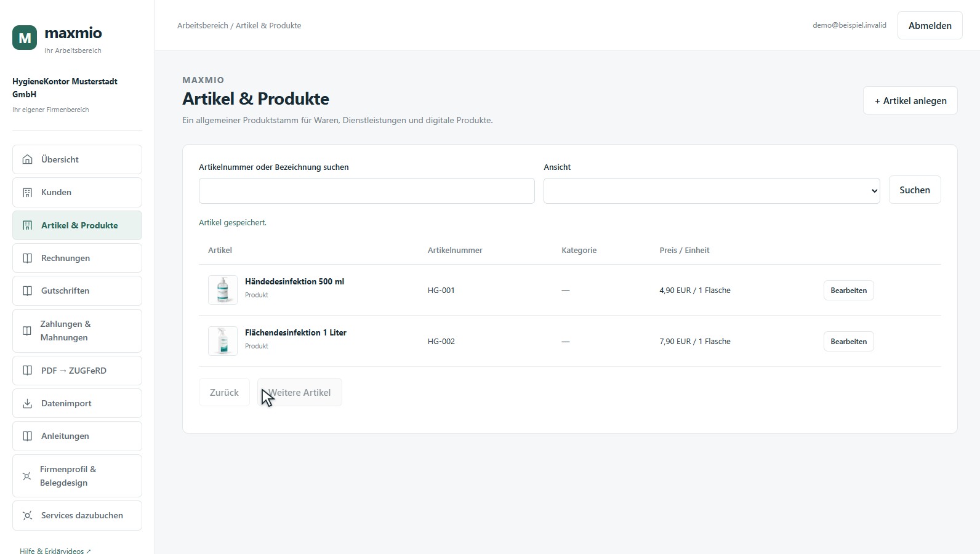This screenshot has width=980, height=554.
Task: Click the icon beside Services dazubuchen
Action: tap(27, 515)
